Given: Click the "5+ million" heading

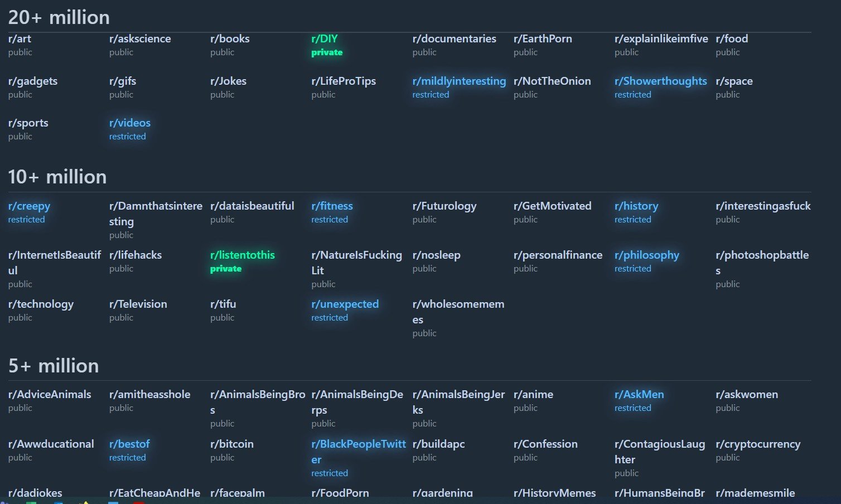Looking at the screenshot, I should click(53, 366).
